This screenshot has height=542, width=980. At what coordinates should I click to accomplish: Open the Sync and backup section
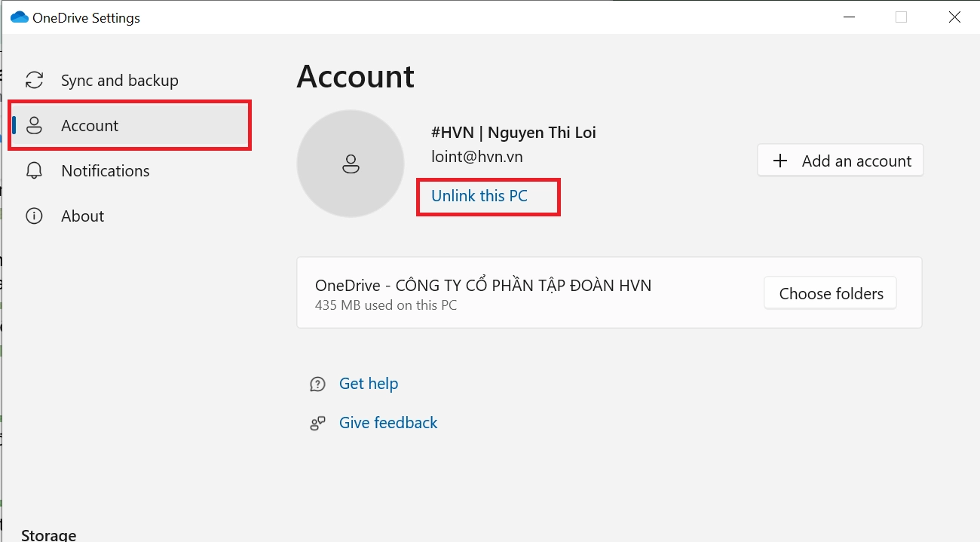(119, 81)
